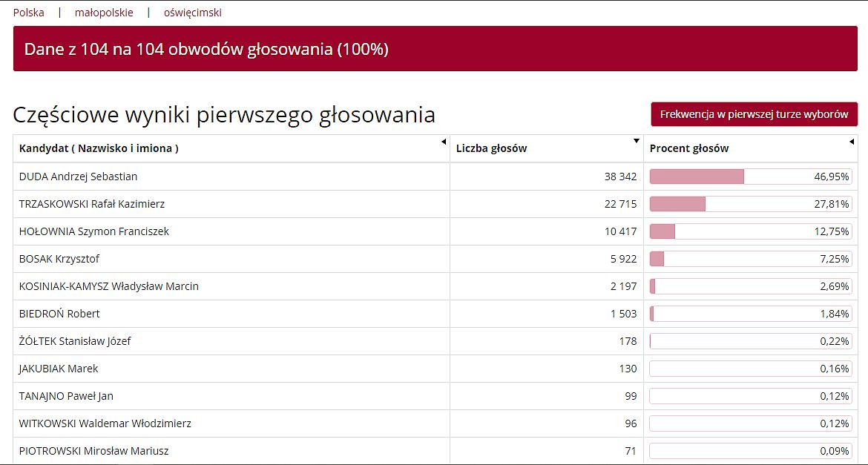This screenshot has height=465, width=868.
Task: Open Frekwencja w pierwszej turze wyborów
Action: (x=754, y=115)
